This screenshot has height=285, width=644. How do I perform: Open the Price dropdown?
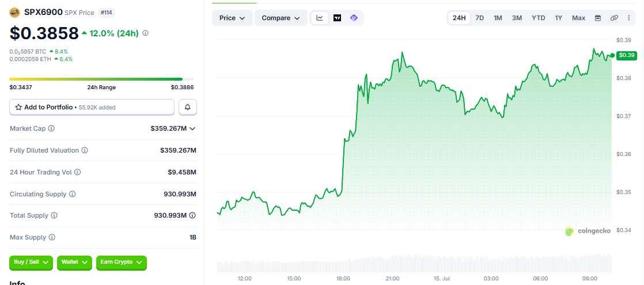pos(233,18)
